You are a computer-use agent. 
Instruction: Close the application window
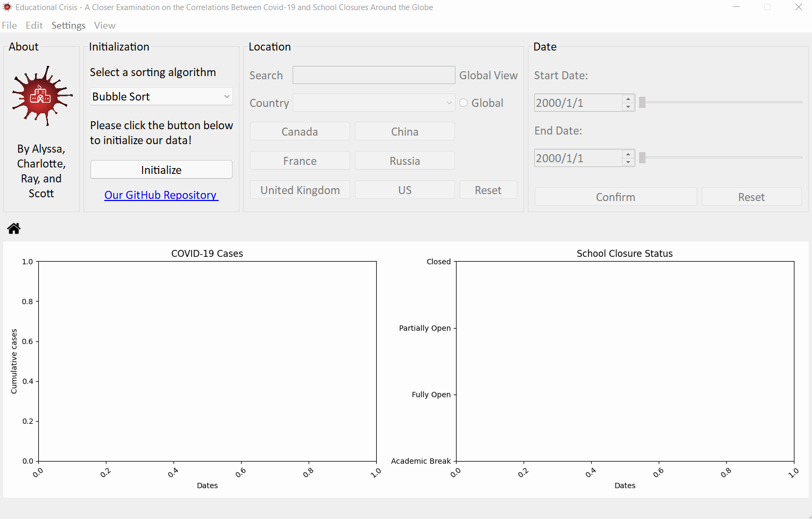click(x=799, y=7)
